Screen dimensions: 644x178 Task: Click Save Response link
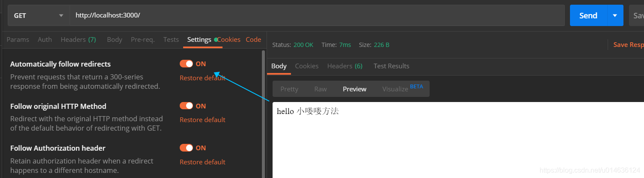[x=629, y=45]
